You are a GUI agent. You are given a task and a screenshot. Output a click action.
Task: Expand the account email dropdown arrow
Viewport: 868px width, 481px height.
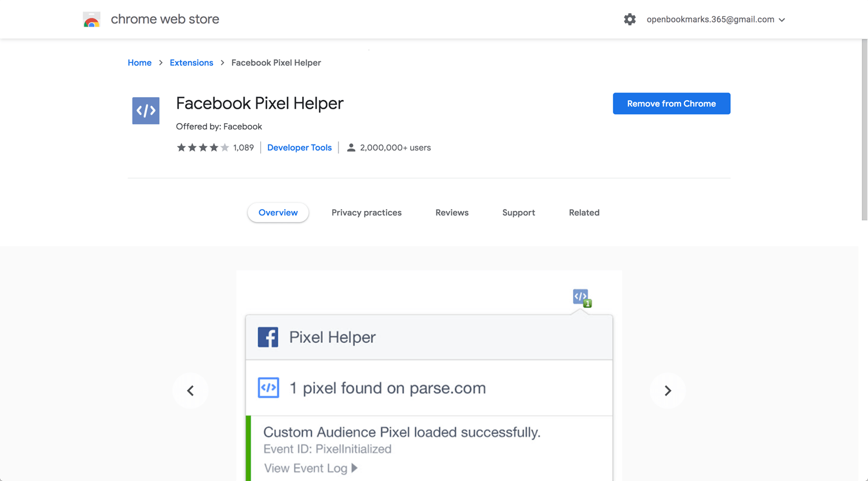782,20
